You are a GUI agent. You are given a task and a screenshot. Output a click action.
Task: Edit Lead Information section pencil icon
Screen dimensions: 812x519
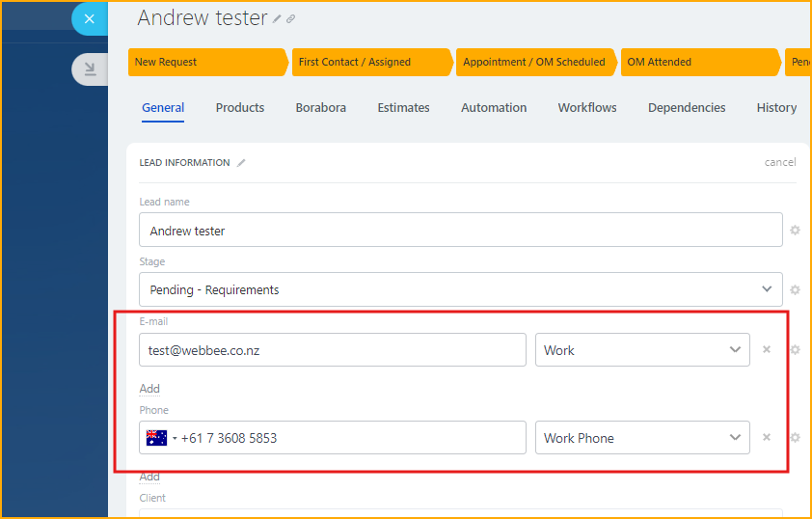pos(241,163)
